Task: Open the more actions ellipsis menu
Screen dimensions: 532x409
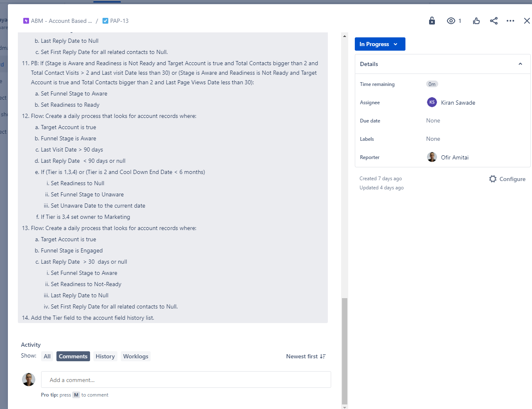Action: 510,20
